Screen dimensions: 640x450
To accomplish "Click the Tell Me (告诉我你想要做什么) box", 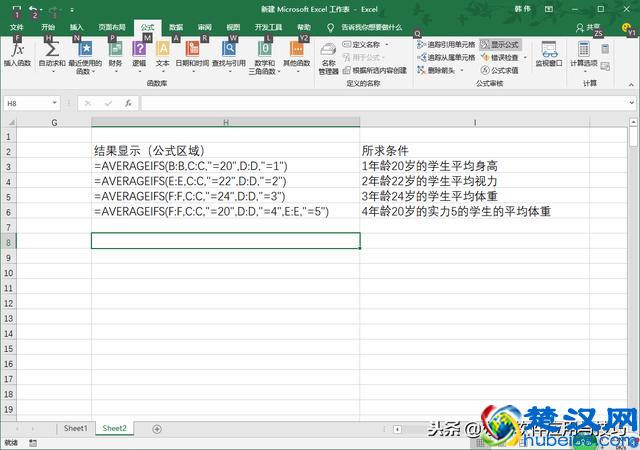I will [365, 27].
